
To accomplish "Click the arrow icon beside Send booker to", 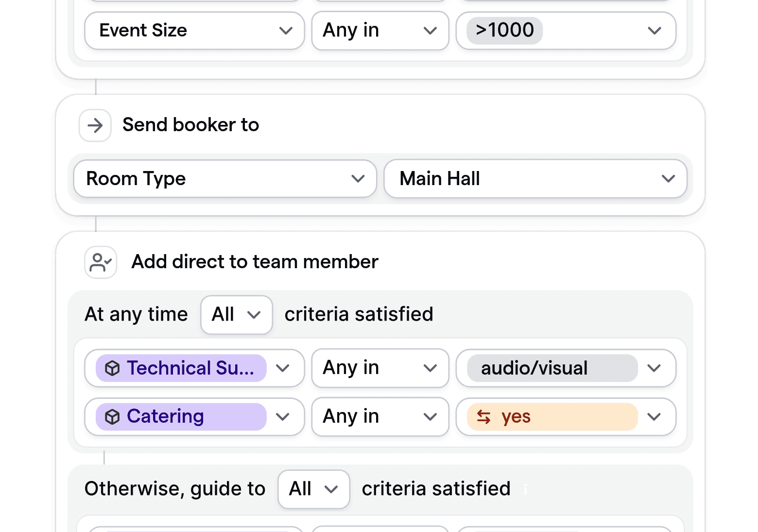I will [x=95, y=125].
